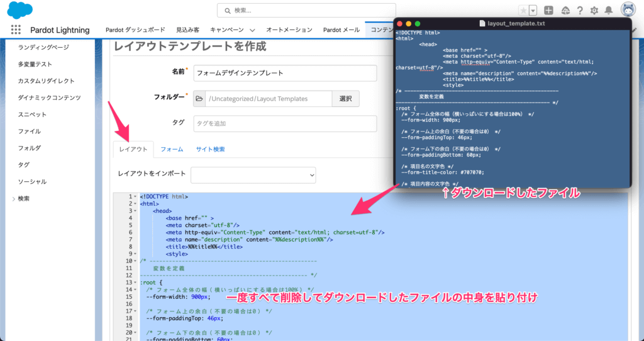Open the オートメーション tab

[289, 30]
